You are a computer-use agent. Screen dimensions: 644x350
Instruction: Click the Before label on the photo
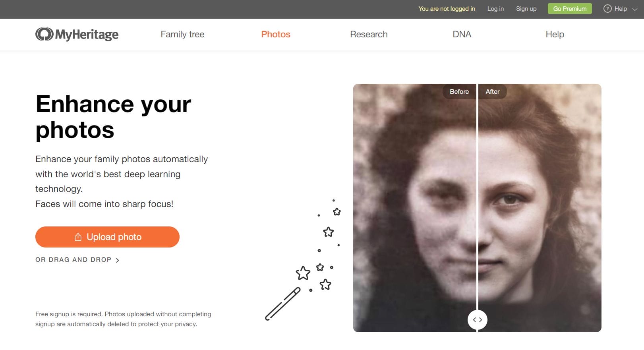(x=458, y=91)
